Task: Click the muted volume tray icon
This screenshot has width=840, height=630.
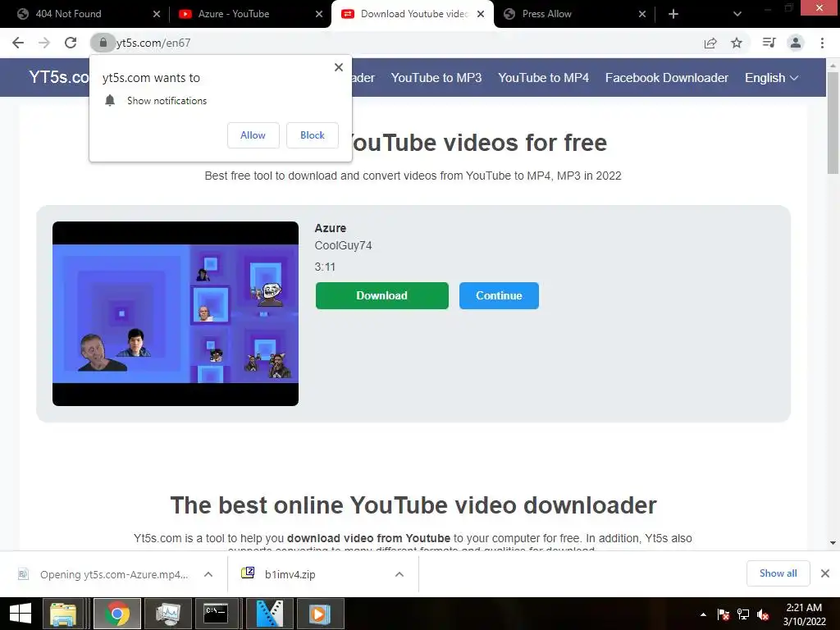Action: click(x=763, y=614)
